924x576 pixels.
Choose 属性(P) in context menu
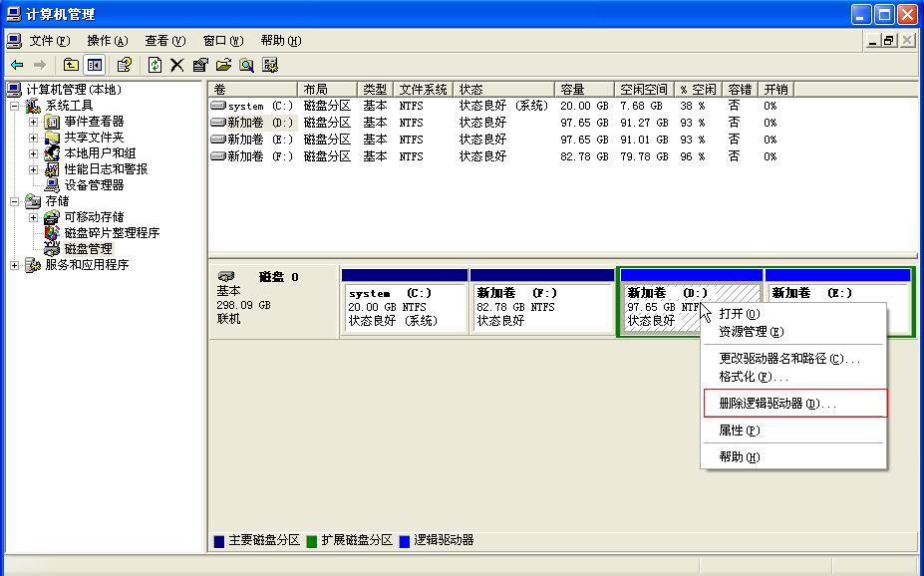[x=794, y=431]
